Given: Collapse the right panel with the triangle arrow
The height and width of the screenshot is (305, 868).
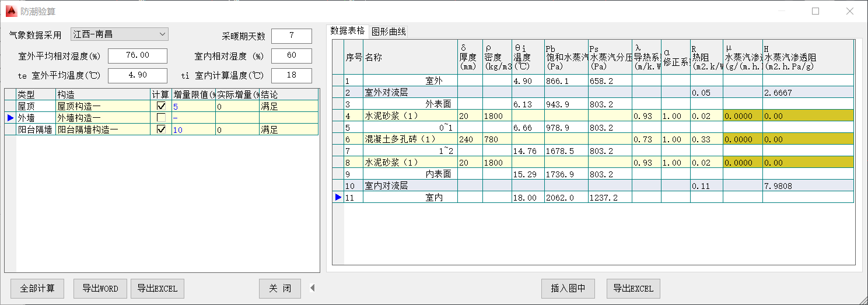Looking at the screenshot, I should point(312,288).
